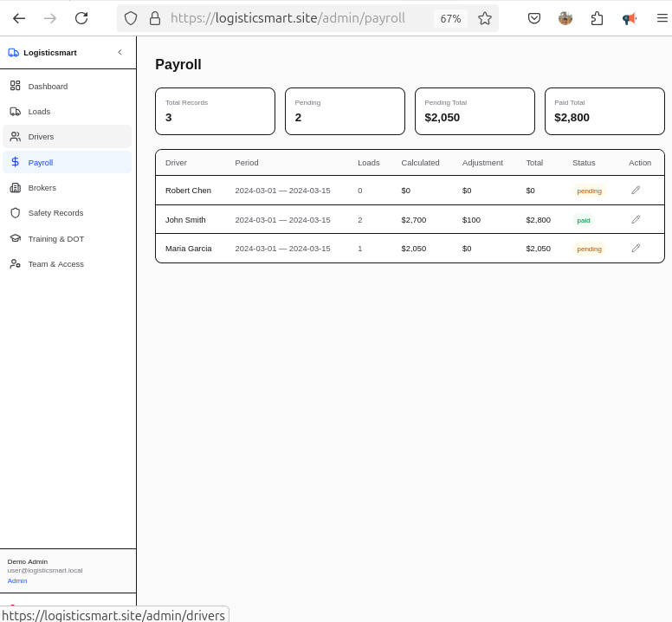Click the Total column header
672x622 pixels.
534,163
